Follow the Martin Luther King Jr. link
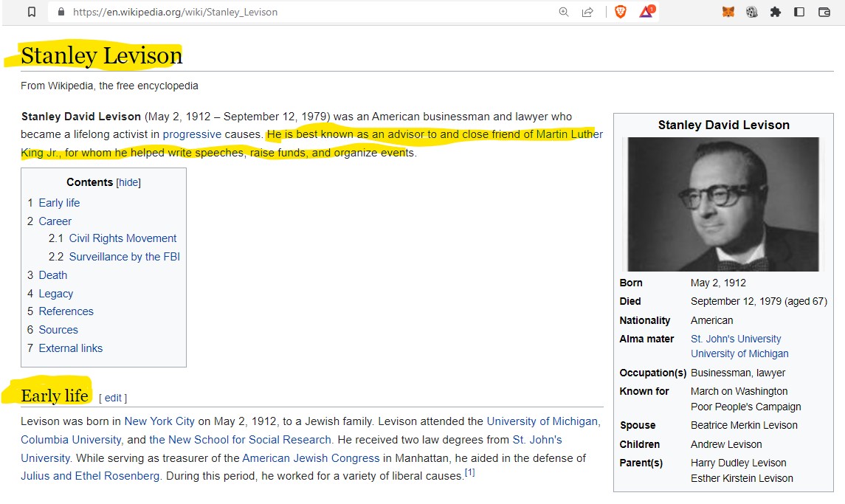845x504 pixels. tap(569, 134)
